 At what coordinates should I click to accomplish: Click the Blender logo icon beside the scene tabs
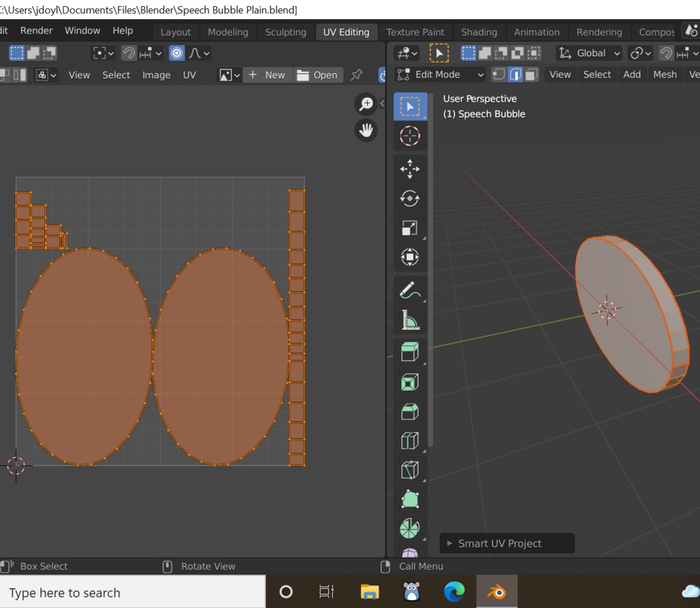click(x=691, y=31)
